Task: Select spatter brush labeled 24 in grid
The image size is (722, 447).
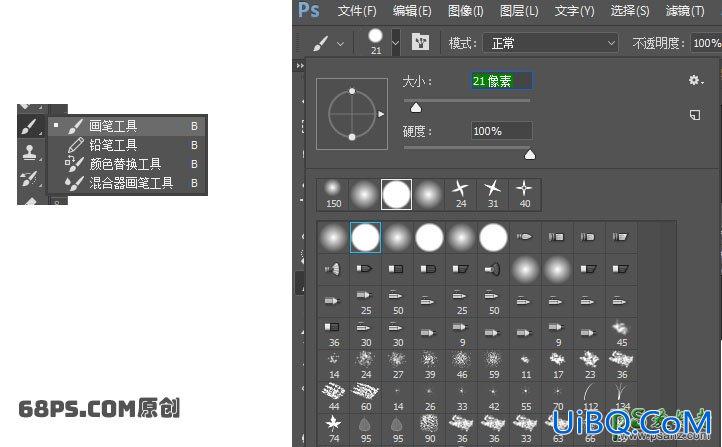Action: (x=366, y=365)
